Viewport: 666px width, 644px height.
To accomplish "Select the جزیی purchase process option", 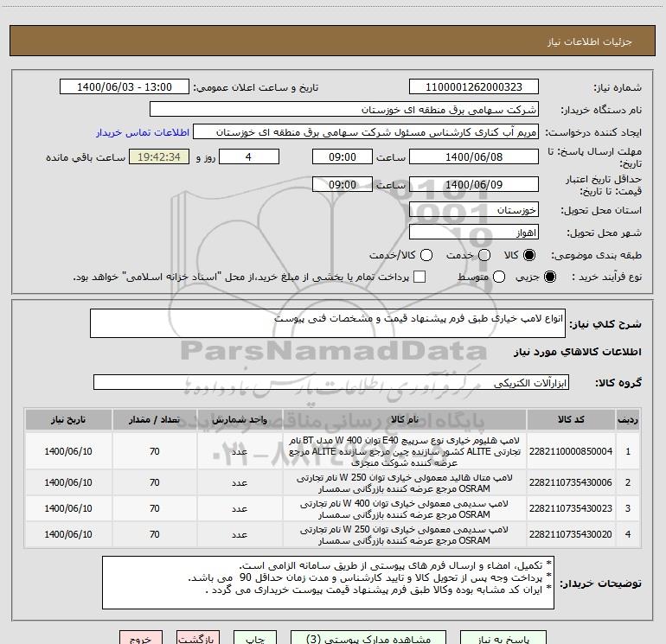I will pos(551,277).
